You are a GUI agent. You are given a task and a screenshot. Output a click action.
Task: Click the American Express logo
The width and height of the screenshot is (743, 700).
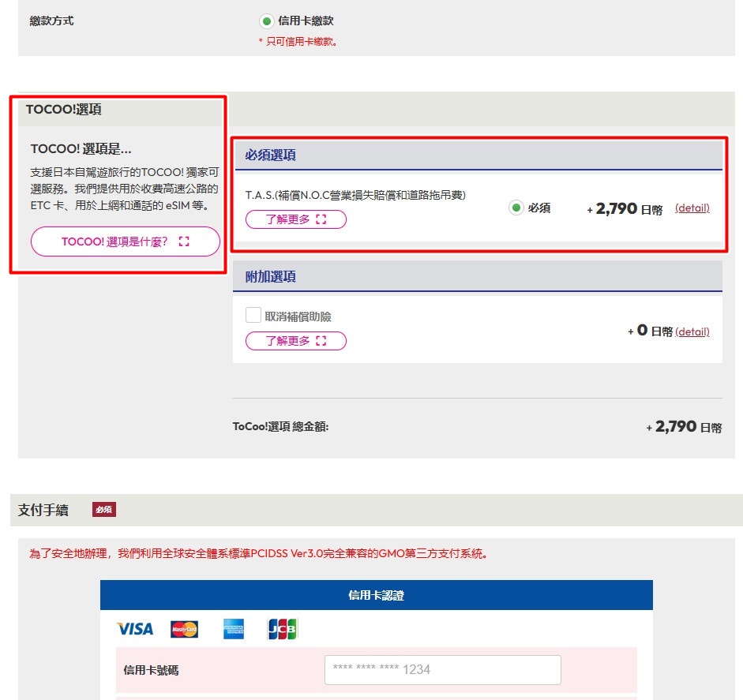click(234, 629)
